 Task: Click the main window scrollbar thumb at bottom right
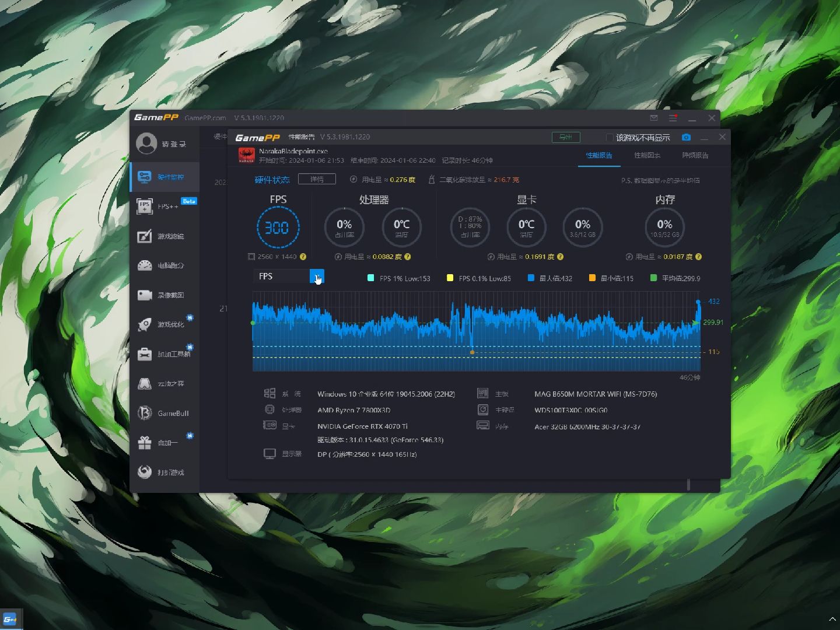(x=689, y=485)
